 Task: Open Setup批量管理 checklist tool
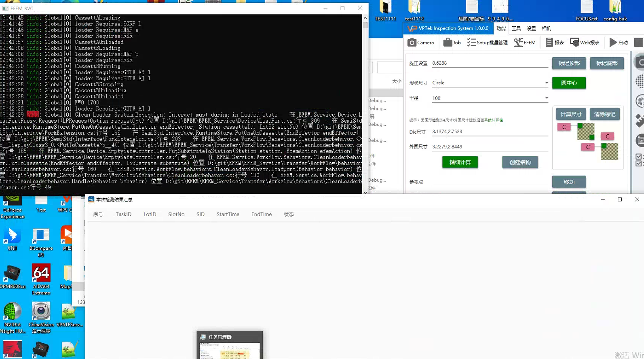pyautogui.click(x=487, y=42)
